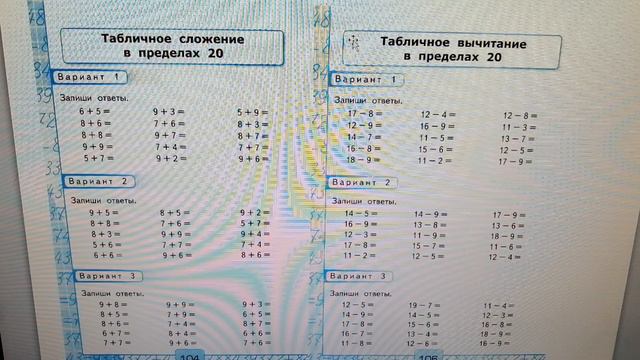The image size is (640, 360).
Task: Select 'Вариант 3' label on the subtraction page
Action: [x=358, y=276]
